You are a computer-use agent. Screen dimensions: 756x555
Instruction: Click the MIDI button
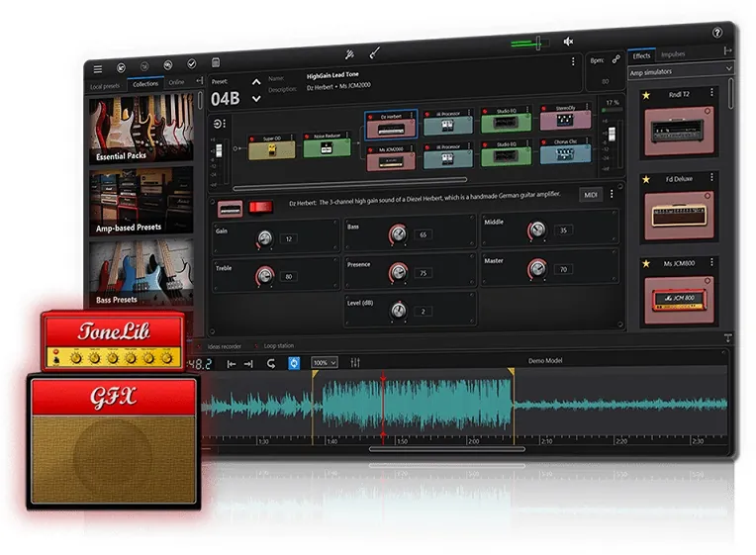(591, 195)
